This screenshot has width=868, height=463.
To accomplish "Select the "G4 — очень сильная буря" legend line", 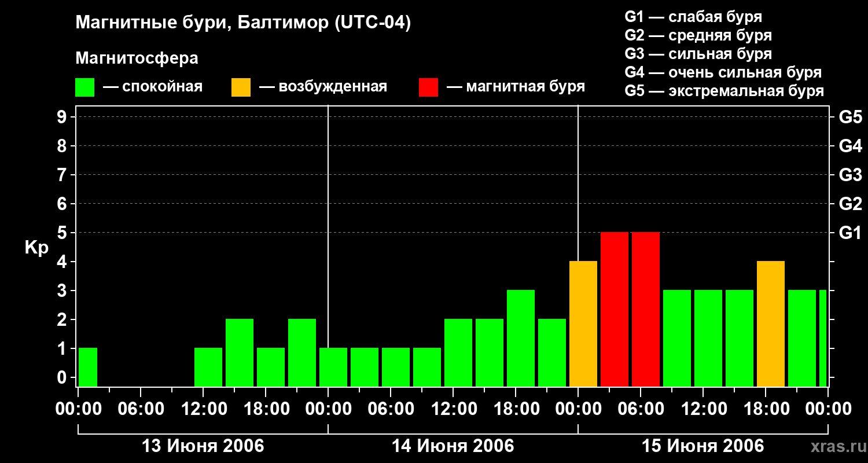I will 723,72.
